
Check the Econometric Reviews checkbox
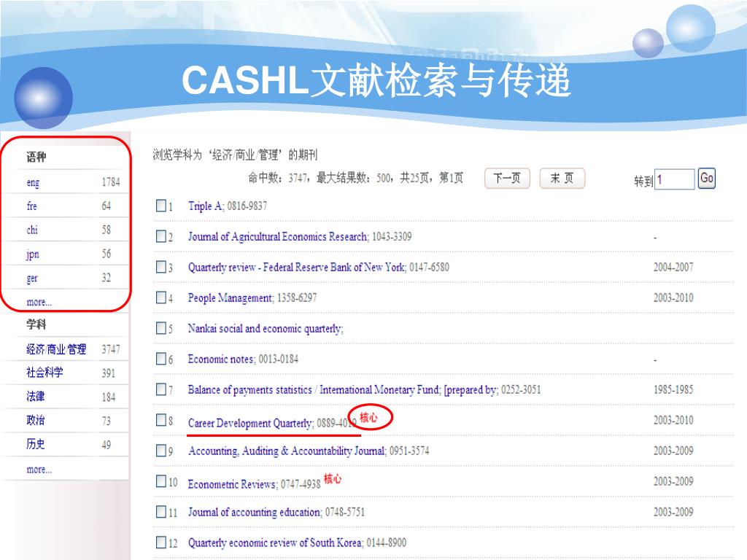click(161, 481)
